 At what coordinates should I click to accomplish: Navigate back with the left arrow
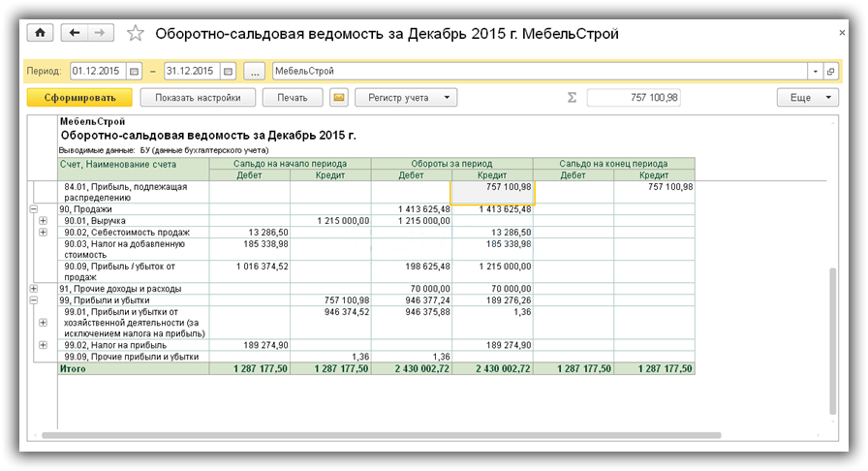coord(75,33)
